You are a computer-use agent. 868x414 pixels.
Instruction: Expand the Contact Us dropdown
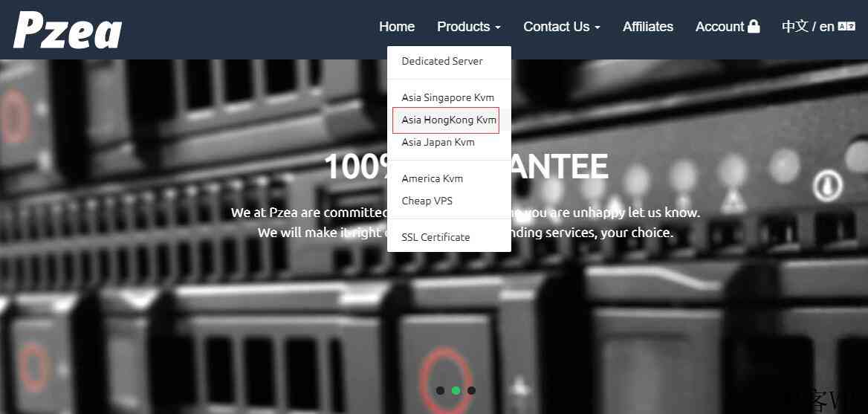[x=561, y=27]
